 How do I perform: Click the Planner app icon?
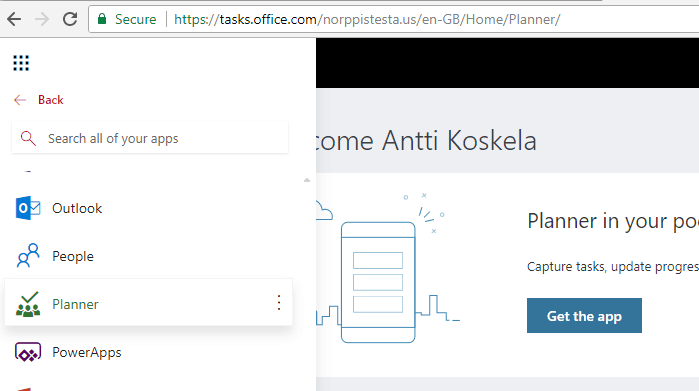pos(28,304)
